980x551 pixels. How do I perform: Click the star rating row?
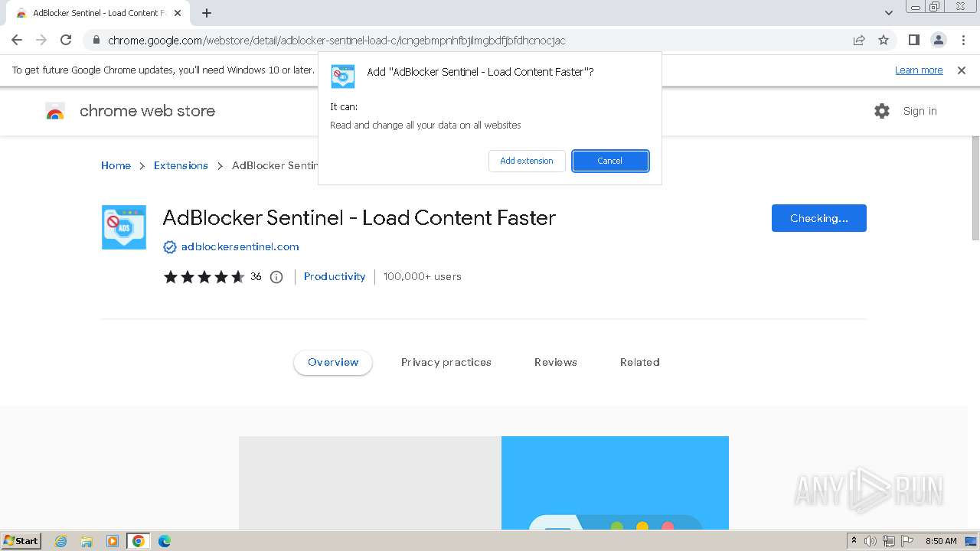[204, 277]
